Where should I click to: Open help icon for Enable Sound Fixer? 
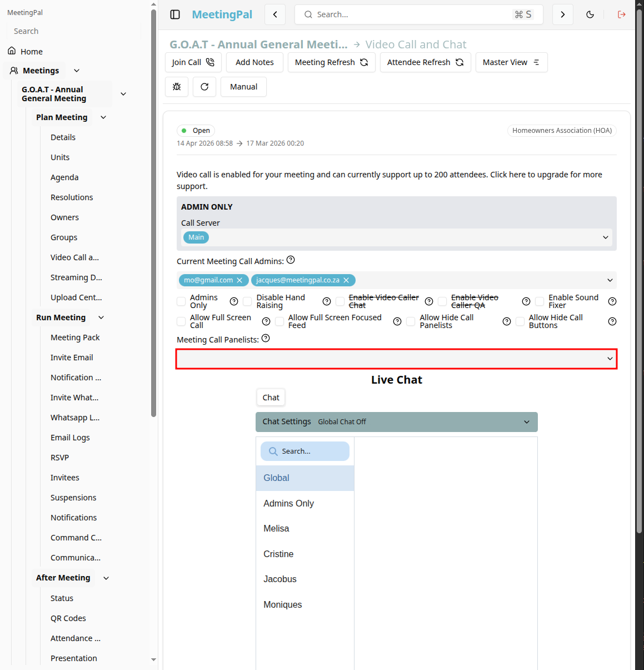tap(612, 301)
